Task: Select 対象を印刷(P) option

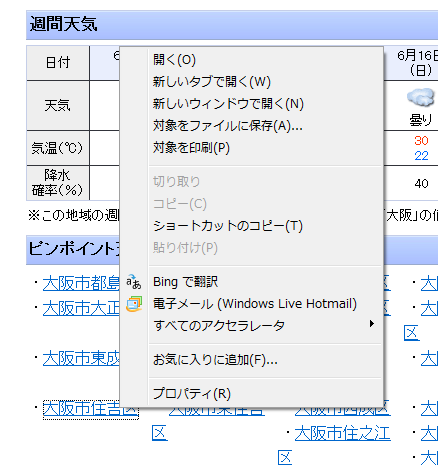Action: 251,148
